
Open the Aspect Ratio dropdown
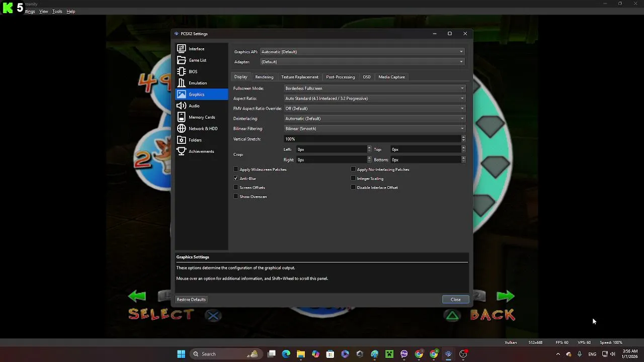(x=375, y=99)
